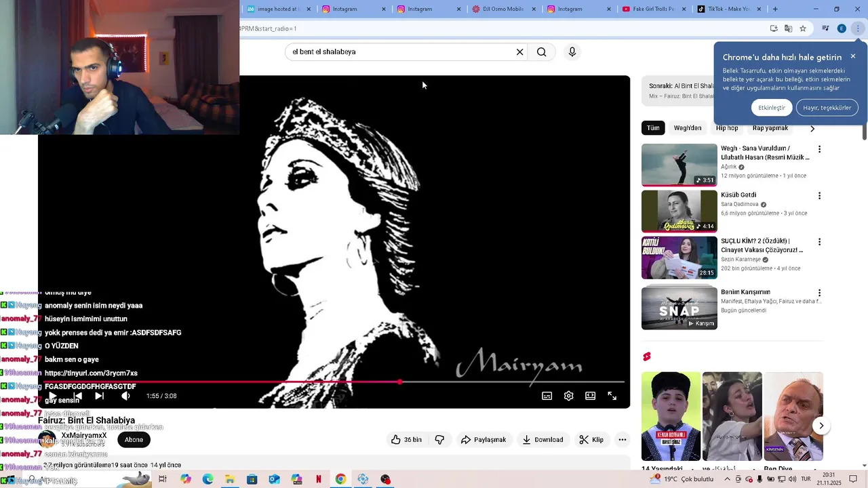The width and height of the screenshot is (868, 488).
Task: Open the weather widget showing 19°C
Action: click(x=681, y=479)
